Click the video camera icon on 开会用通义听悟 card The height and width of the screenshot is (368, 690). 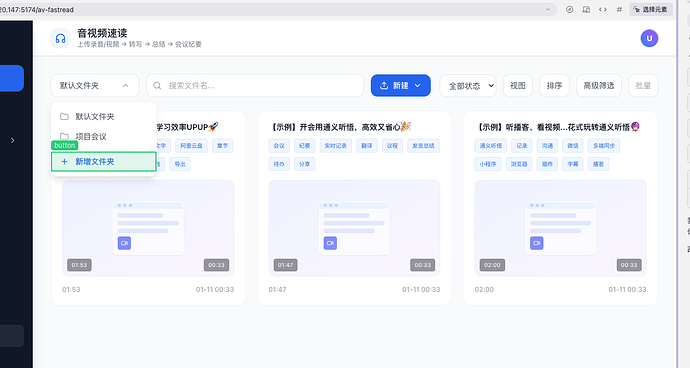[x=330, y=243]
